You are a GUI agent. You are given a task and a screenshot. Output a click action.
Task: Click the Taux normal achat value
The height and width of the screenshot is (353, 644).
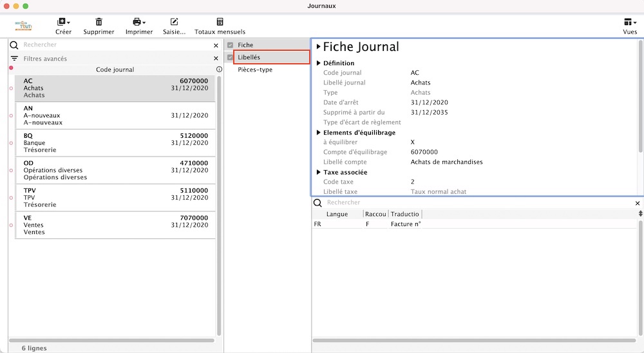[438, 191]
